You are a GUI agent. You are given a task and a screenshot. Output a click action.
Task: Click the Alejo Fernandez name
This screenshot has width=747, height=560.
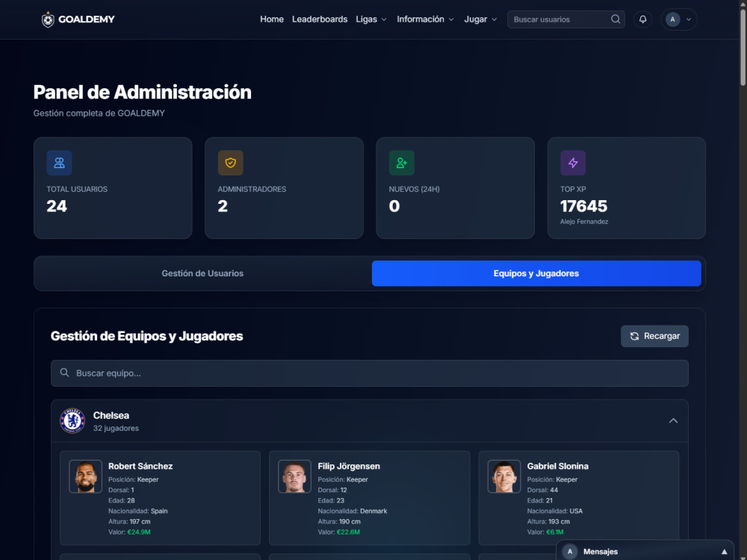pyautogui.click(x=584, y=222)
